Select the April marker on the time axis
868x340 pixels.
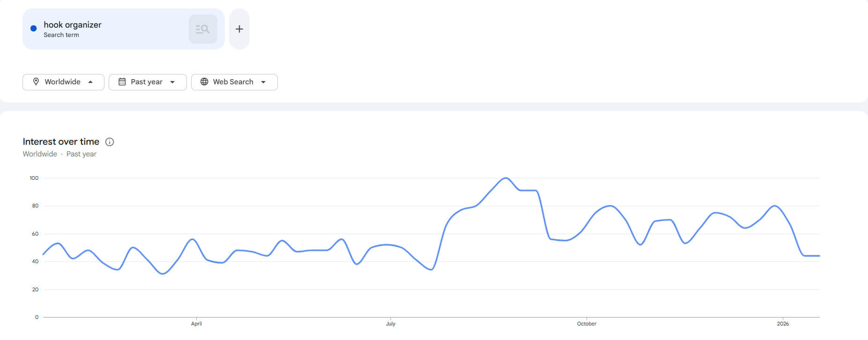click(196, 324)
